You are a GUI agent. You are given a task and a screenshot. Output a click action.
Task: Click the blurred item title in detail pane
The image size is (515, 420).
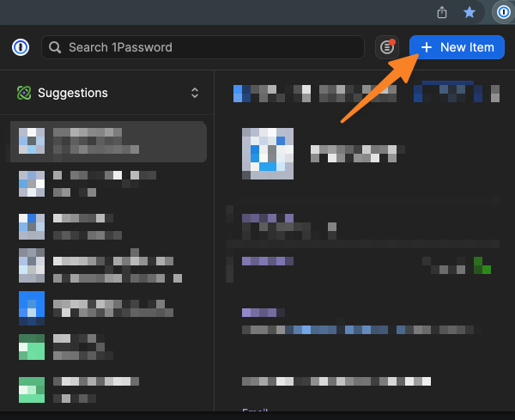[352, 153]
